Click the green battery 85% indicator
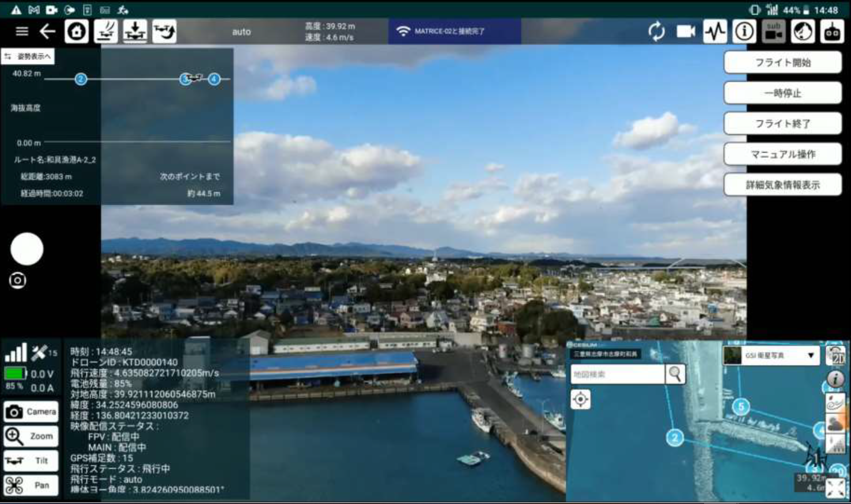 [15, 374]
